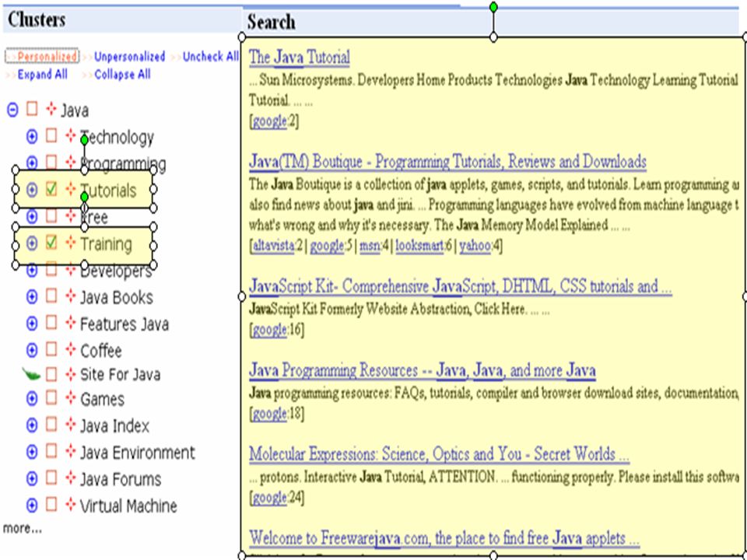The image size is (747, 560).
Task: Click the red star icon beside Java
Action: point(51,110)
